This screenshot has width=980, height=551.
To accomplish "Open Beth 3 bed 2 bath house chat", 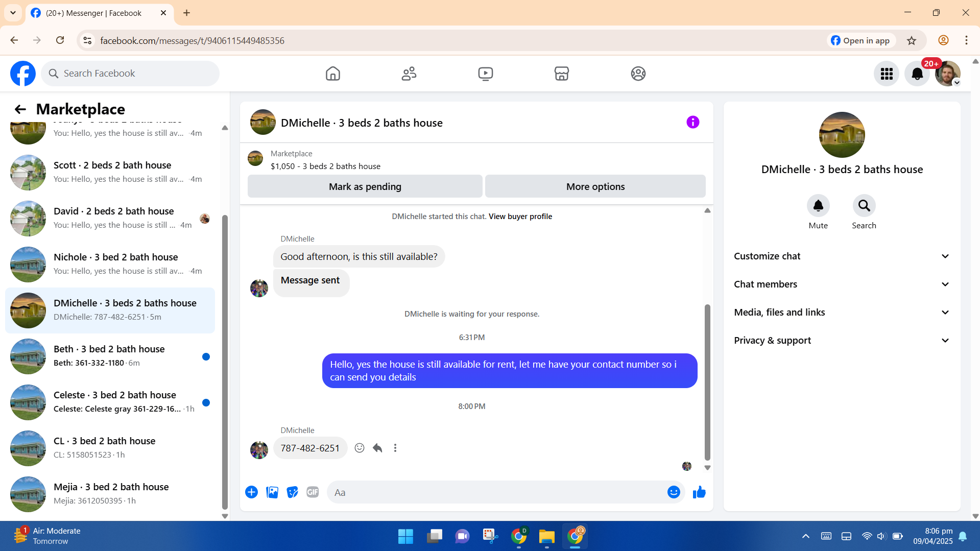I will (110, 356).
